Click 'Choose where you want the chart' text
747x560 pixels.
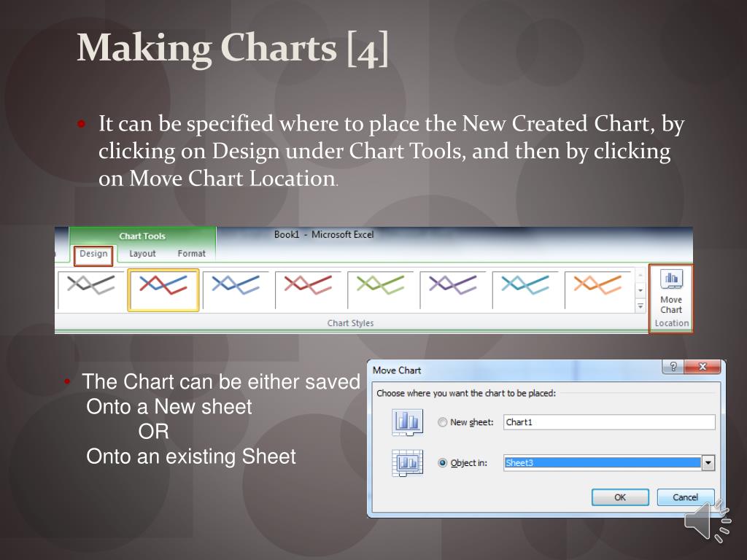(466, 393)
